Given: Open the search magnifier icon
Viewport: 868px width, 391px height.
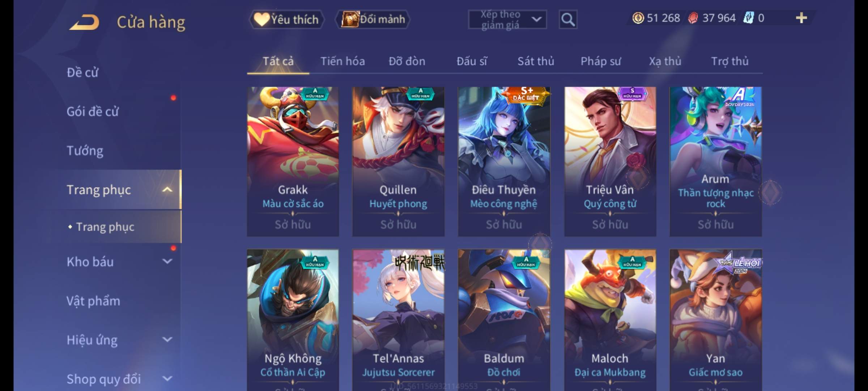Looking at the screenshot, I should pos(568,20).
